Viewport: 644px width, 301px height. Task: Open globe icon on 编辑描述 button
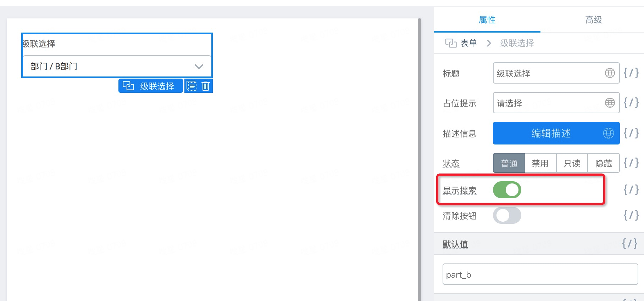tap(609, 133)
